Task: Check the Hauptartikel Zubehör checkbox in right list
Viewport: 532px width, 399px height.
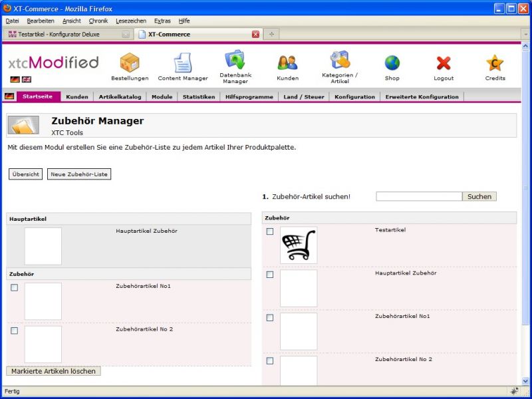Action: (270, 275)
